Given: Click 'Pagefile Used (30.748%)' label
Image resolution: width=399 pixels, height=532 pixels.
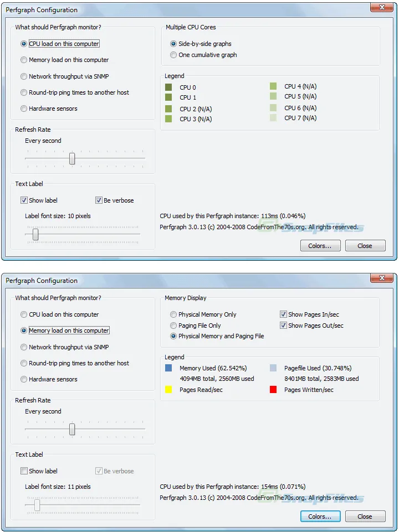Looking at the screenshot, I should tap(318, 368).
